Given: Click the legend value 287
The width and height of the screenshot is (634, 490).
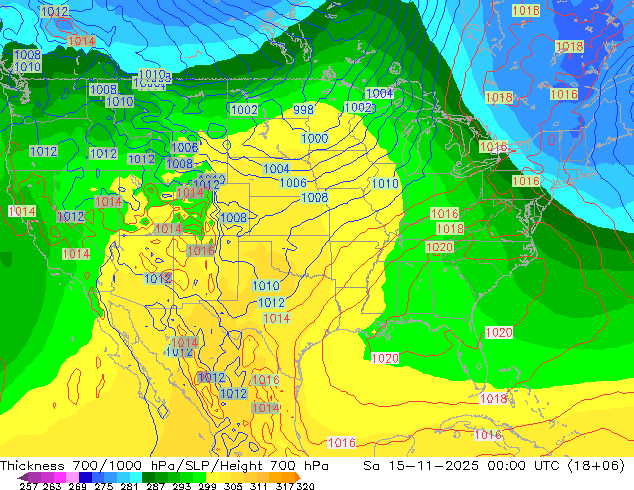Looking at the screenshot, I should pos(155,486).
